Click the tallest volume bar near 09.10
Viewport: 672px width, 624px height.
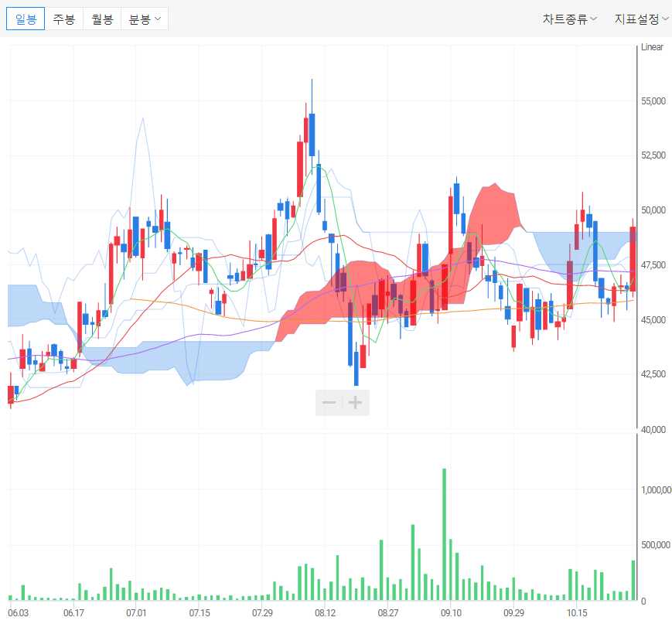click(x=445, y=534)
